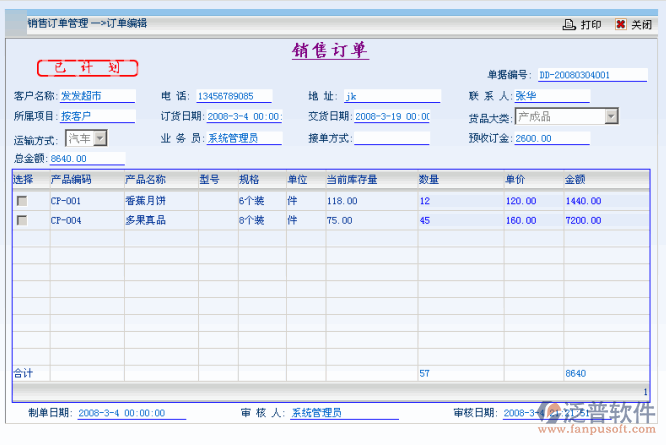The width and height of the screenshot is (666, 445).
Task: Click the 联系人 field showing 张华
Action: click(551, 97)
